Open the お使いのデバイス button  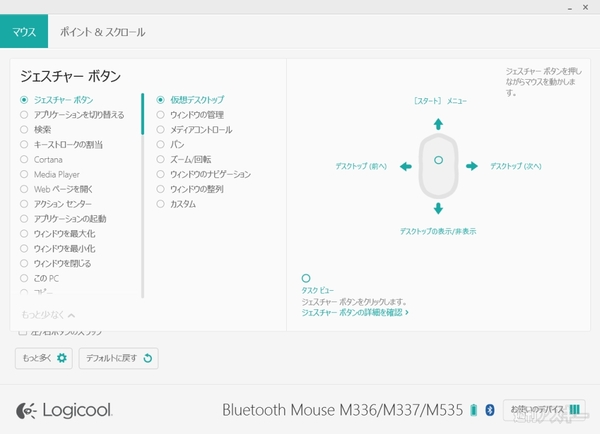(544, 410)
